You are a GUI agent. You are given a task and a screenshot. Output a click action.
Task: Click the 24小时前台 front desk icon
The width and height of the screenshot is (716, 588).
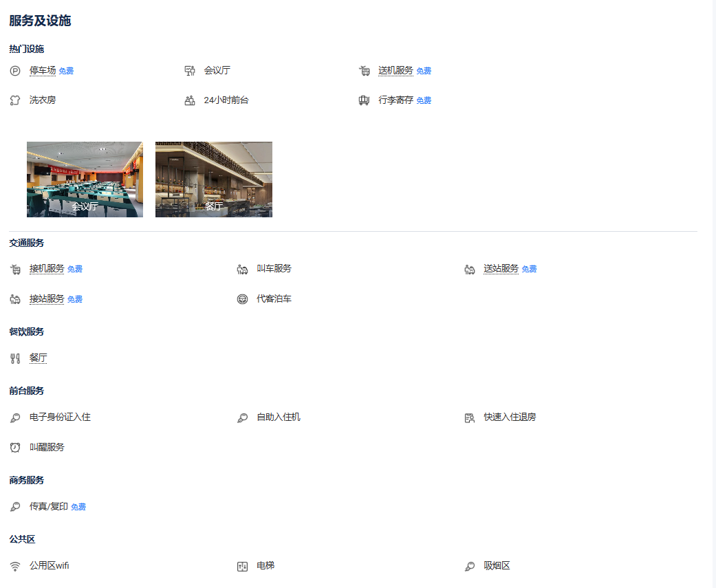coord(190,100)
